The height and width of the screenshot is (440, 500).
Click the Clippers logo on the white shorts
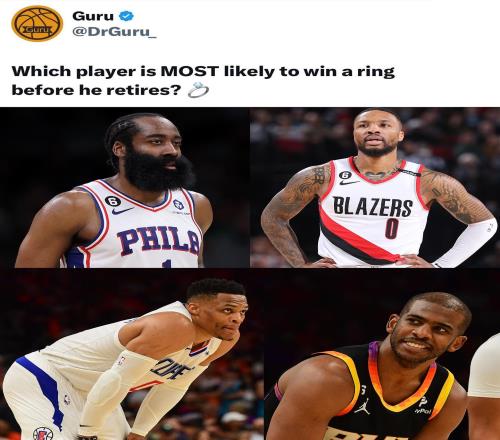tap(43, 434)
